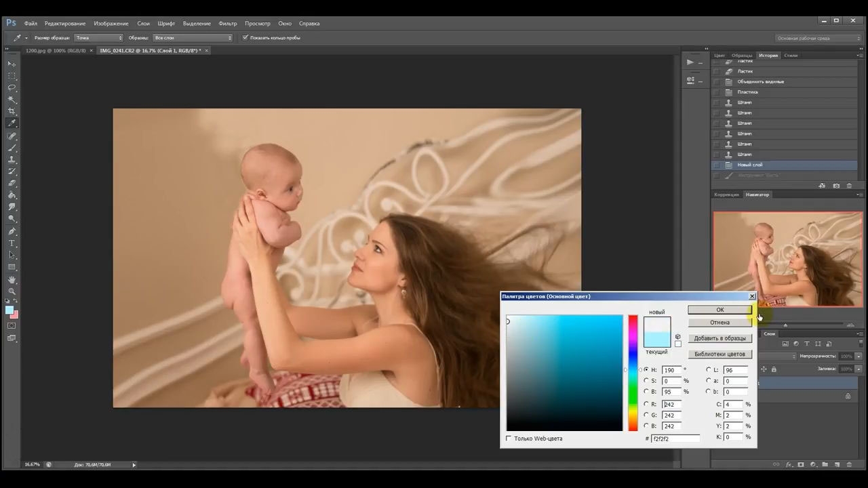Create new document from current state
Image resolution: width=868 pixels, height=488 pixels.
(x=822, y=186)
